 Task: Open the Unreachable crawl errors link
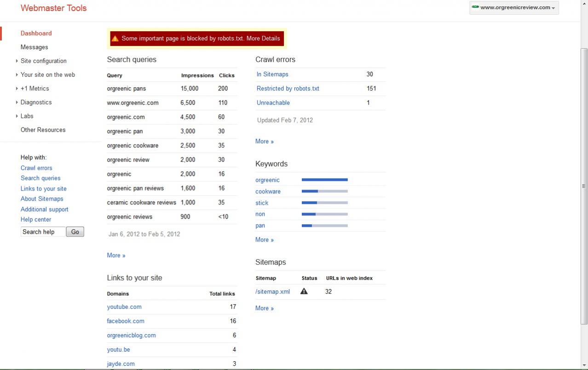pos(273,103)
